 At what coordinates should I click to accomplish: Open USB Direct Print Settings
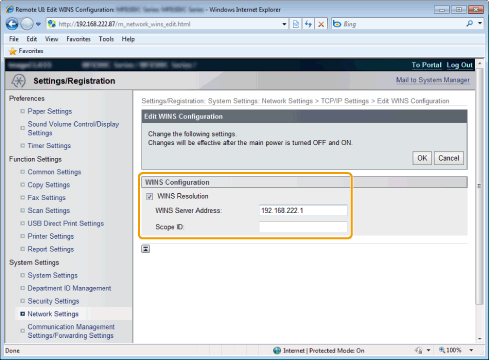click(x=66, y=223)
